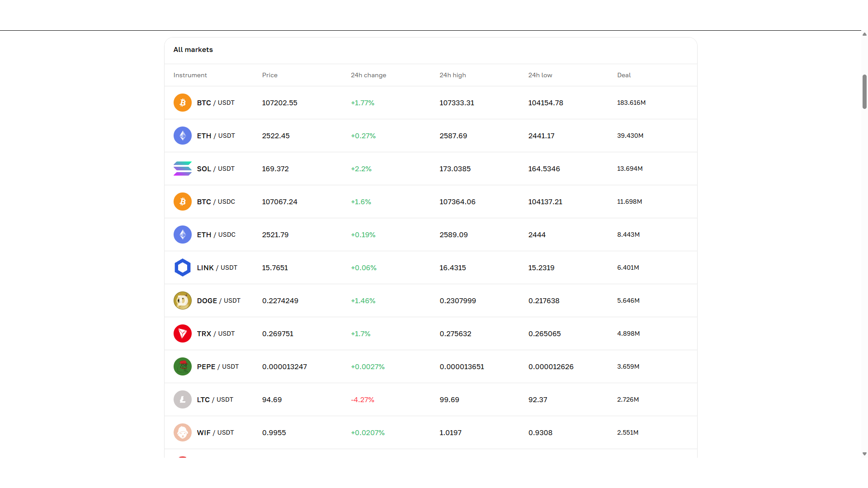Click the Ethereum icon in ETH/USDC row
Image resolution: width=868 pixels, height=488 pixels.
click(x=183, y=235)
